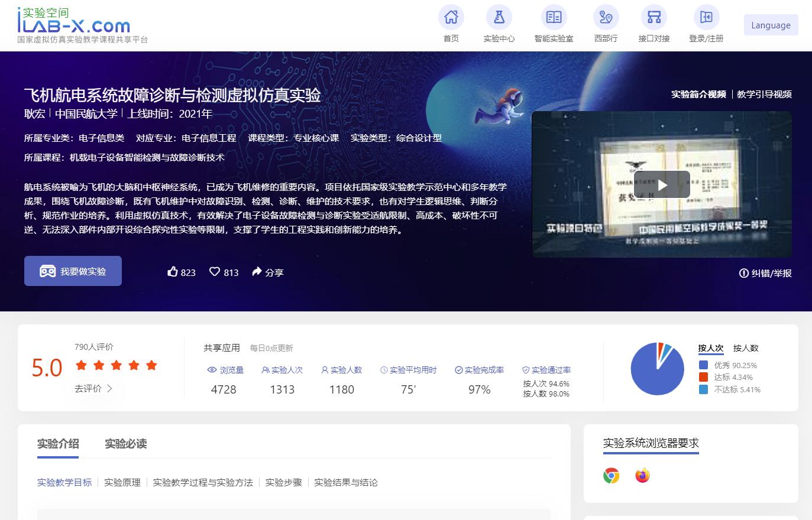
Task: Click the home (首页) icon
Action: (451, 17)
